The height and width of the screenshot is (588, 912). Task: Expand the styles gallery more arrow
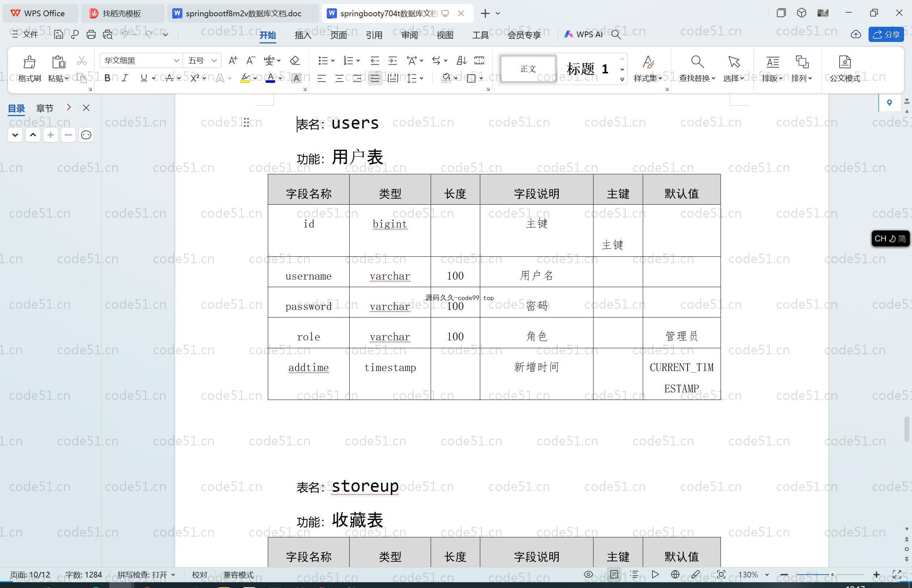coord(622,80)
